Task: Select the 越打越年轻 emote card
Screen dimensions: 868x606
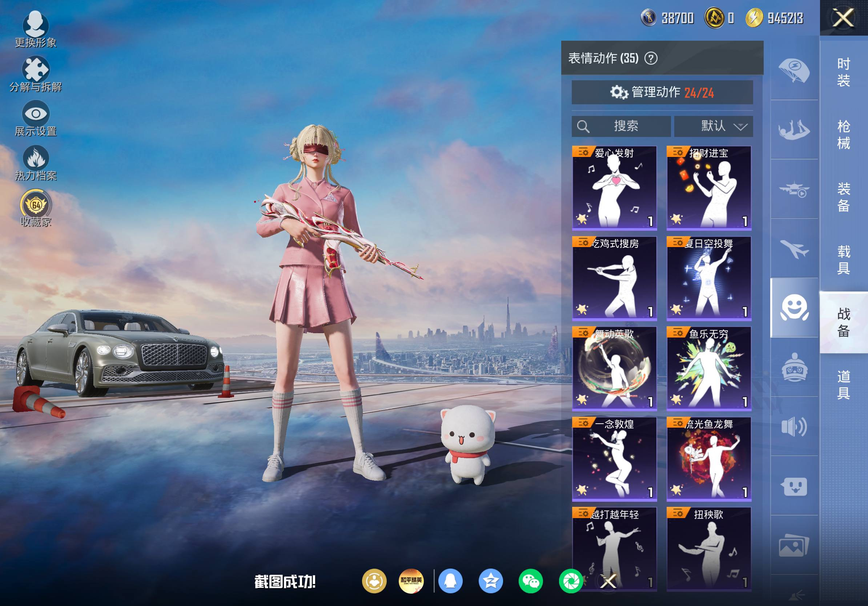Action: tap(614, 549)
